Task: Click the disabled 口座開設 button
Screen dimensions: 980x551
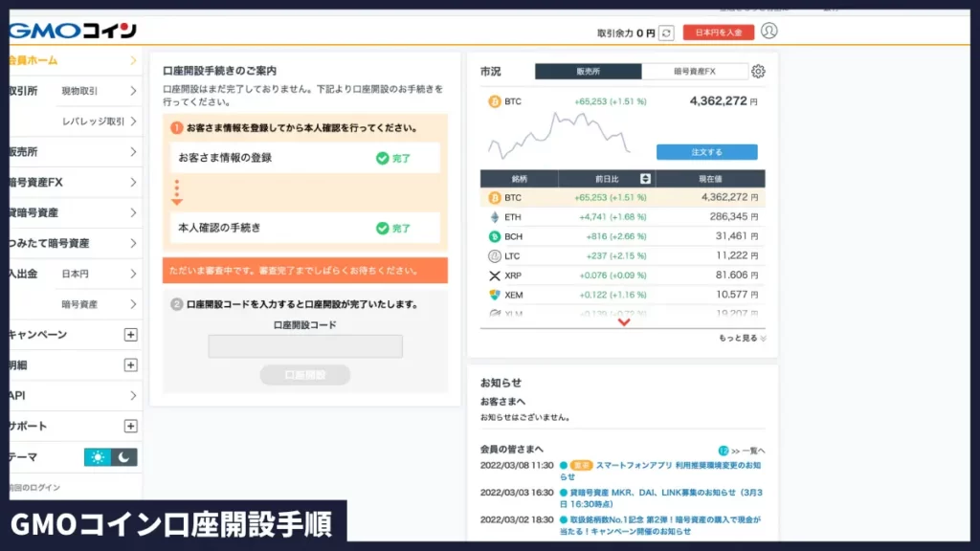Action: pos(305,375)
